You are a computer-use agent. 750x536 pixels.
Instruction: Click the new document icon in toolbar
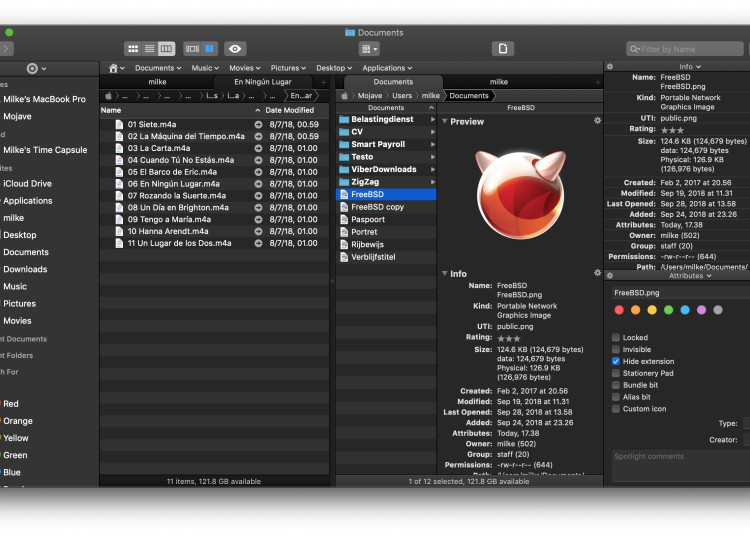504,48
